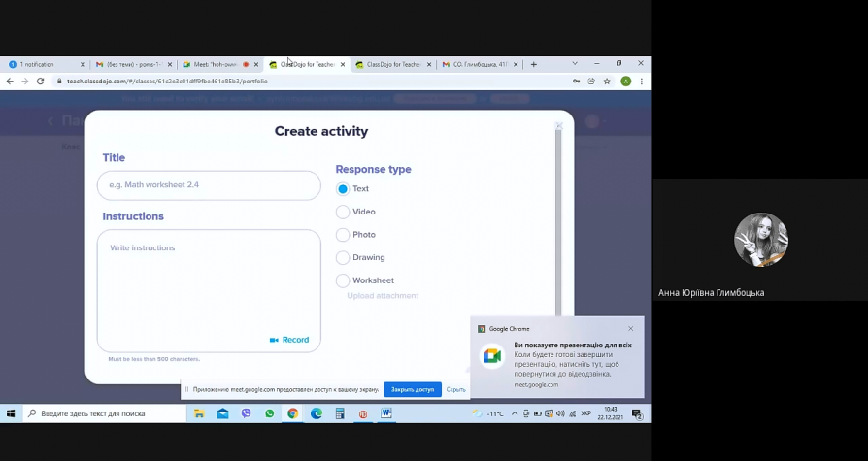Viewport: 868px width, 461px height.
Task: Open the Chrome three-dot menu
Action: click(x=641, y=82)
